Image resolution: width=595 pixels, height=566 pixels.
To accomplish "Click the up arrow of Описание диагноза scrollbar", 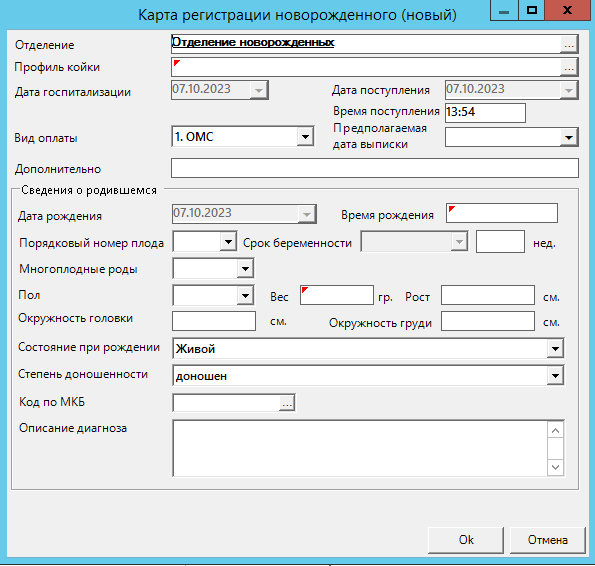I will (555, 431).
